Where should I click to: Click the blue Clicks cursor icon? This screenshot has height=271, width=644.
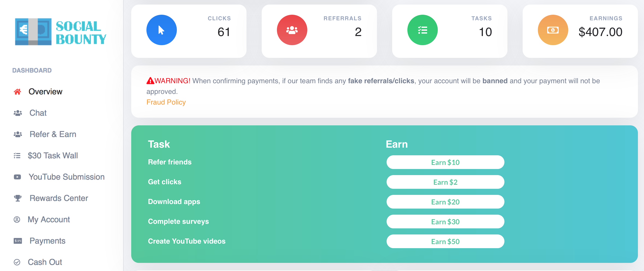161,30
